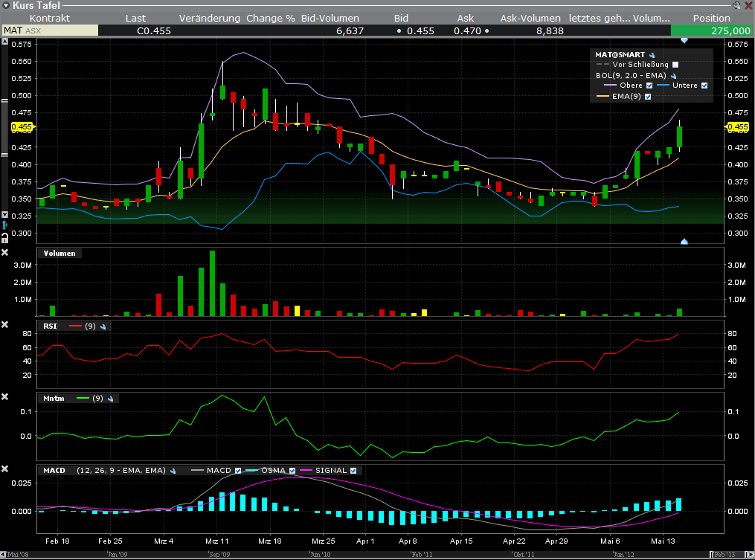755x560 pixels.
Task: Uncheck the Obere band checkbox
Action: click(x=649, y=86)
